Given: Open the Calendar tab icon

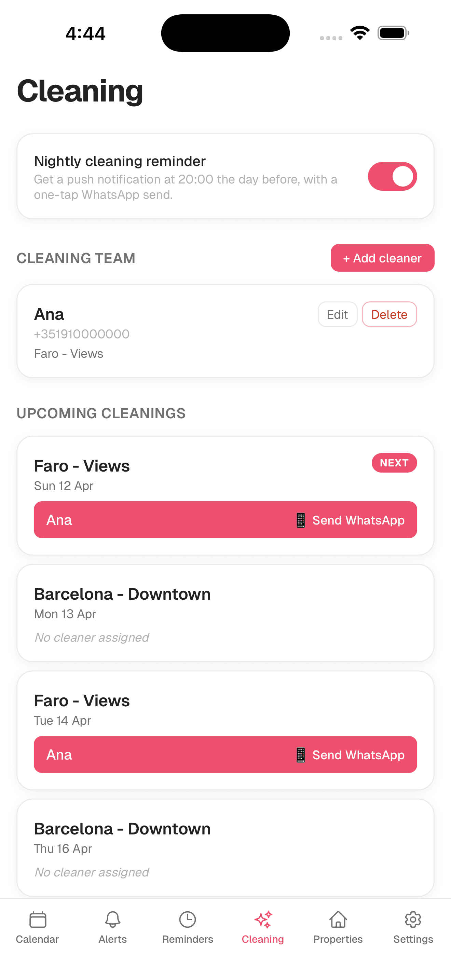Looking at the screenshot, I should 38,920.
